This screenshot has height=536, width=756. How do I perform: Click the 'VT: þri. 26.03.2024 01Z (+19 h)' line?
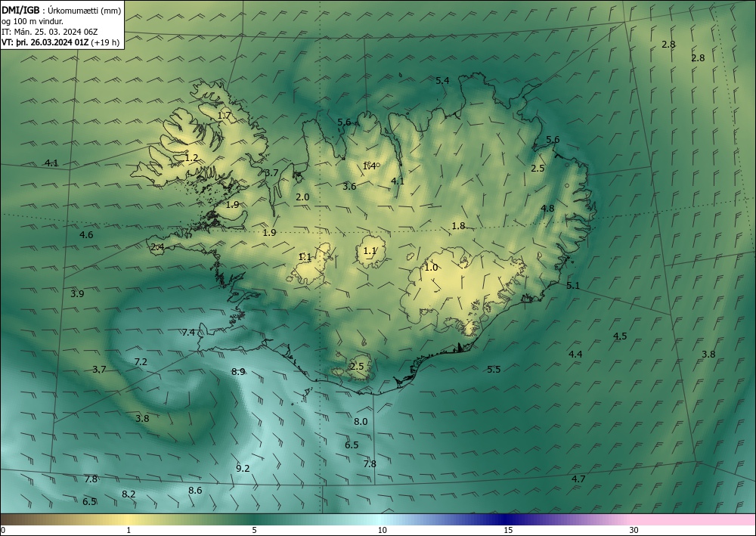(60, 42)
